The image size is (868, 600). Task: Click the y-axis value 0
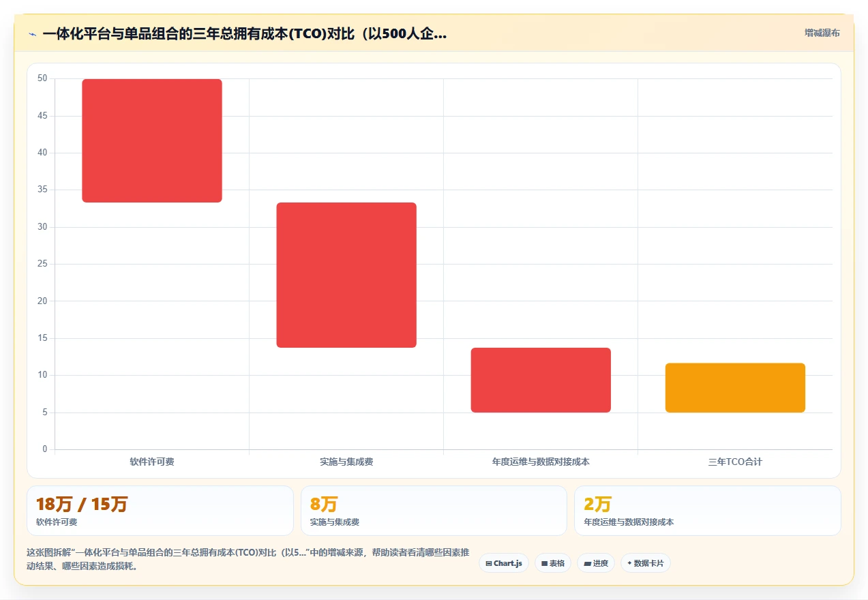coord(45,449)
